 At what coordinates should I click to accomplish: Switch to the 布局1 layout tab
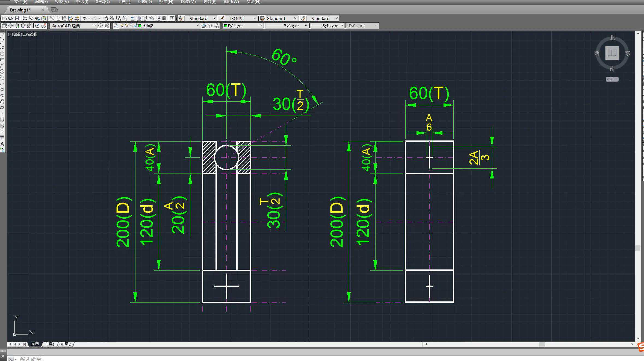[x=49, y=344]
